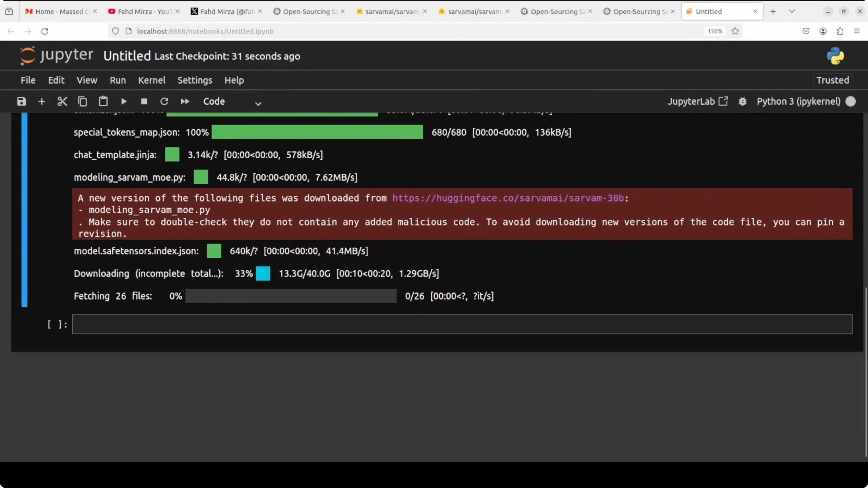The width and height of the screenshot is (868, 488).
Task: Restart the kernel with the circular arrow icon
Action: click(x=164, y=101)
